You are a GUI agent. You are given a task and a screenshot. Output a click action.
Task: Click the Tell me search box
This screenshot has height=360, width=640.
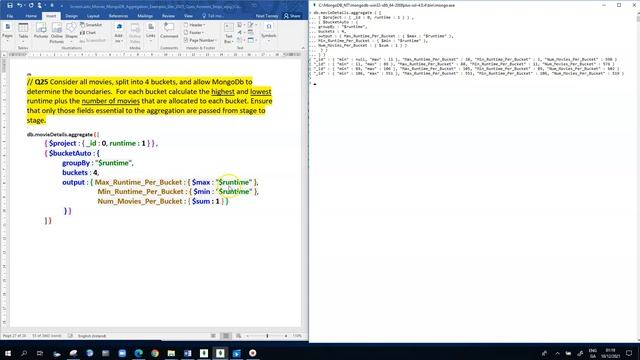pos(213,16)
